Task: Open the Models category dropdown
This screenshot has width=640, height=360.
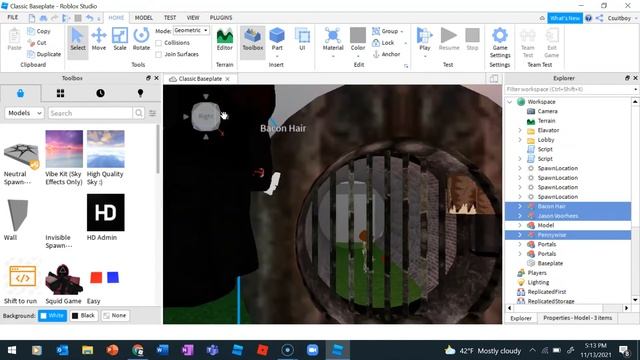Action: (24, 113)
